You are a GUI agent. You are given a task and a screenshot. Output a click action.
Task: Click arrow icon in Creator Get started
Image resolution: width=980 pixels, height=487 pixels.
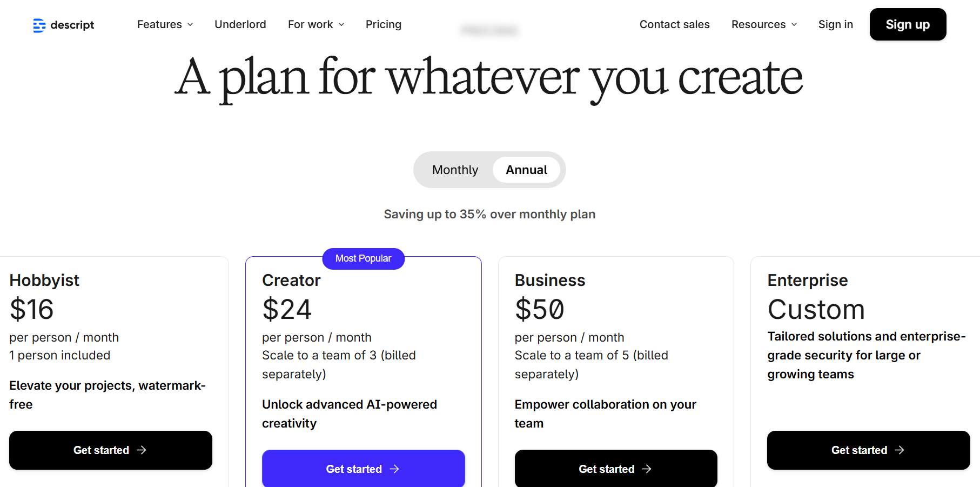point(394,469)
